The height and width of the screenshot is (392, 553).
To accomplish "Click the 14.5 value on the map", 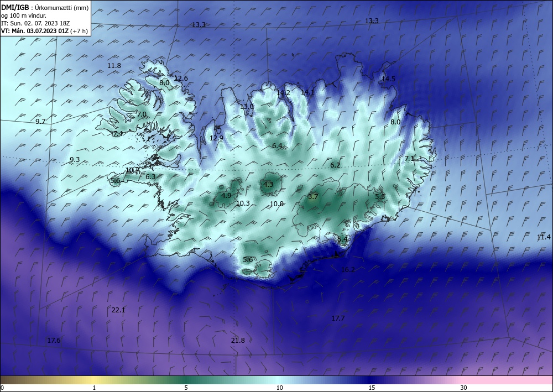I will tap(388, 79).
